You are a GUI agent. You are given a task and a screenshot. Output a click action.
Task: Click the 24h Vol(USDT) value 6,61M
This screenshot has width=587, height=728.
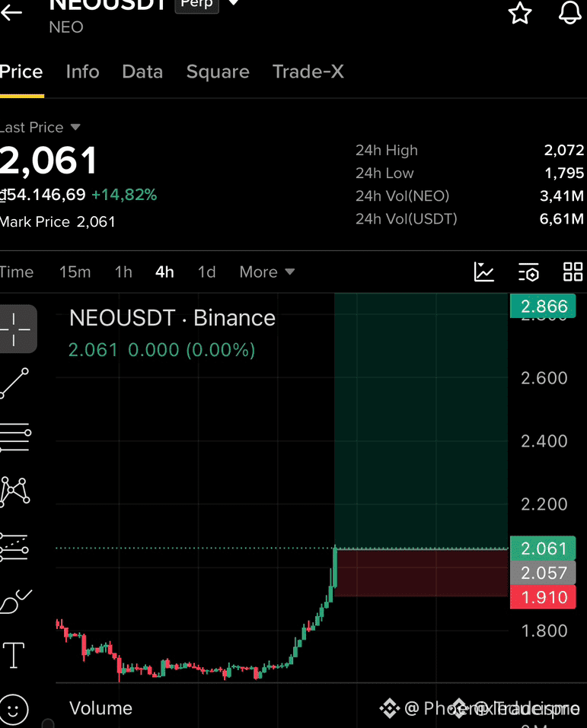[x=561, y=218]
